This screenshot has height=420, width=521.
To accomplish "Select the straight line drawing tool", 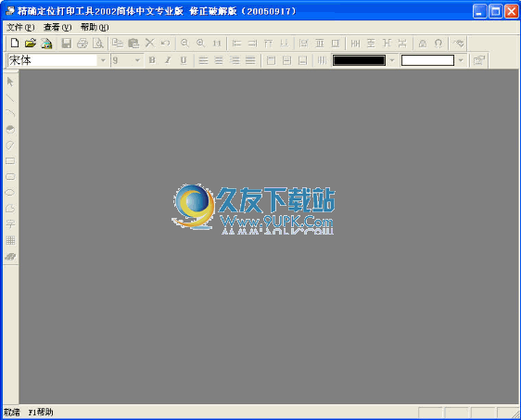I will pyautogui.click(x=10, y=97).
